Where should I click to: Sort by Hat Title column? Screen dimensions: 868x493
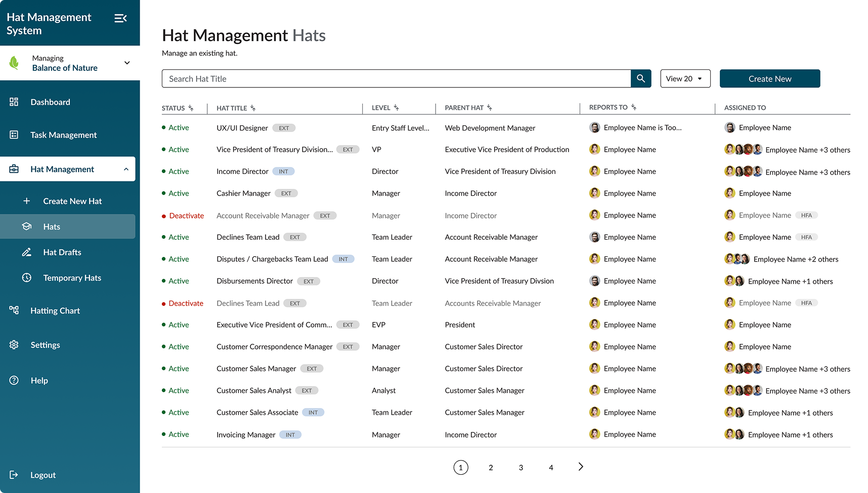tap(252, 108)
